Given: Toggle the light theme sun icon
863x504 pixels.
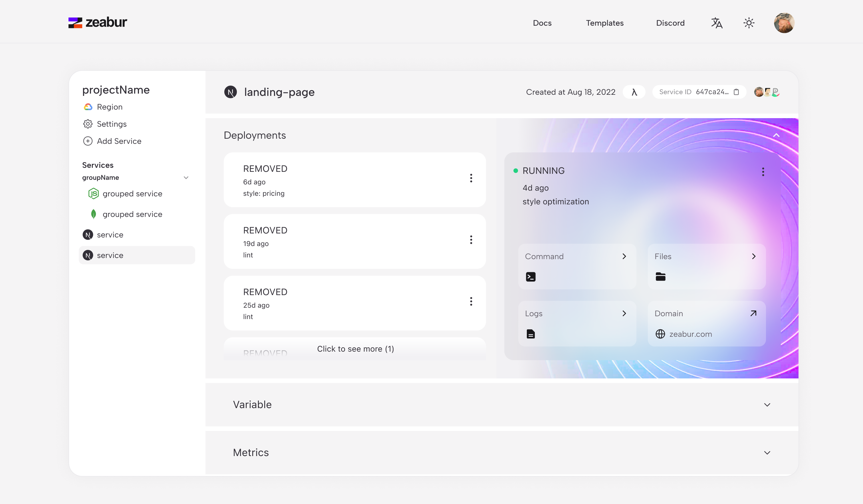Looking at the screenshot, I should (749, 23).
